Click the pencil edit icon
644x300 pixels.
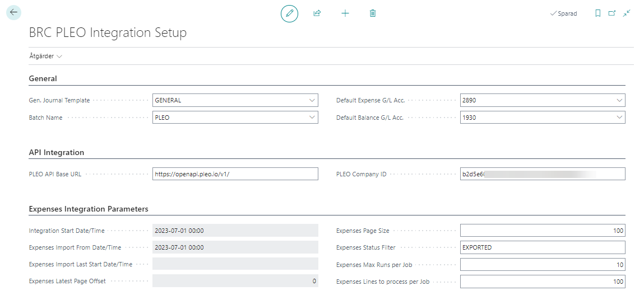(x=290, y=13)
